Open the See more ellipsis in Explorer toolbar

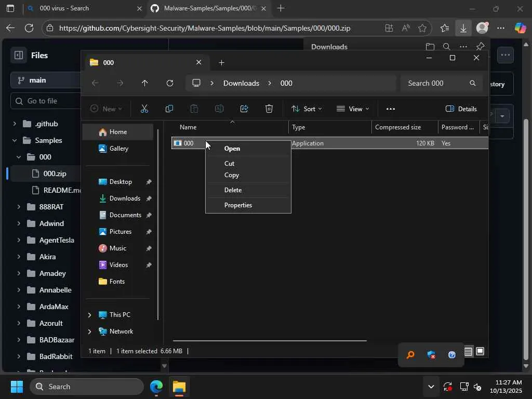[x=391, y=109]
